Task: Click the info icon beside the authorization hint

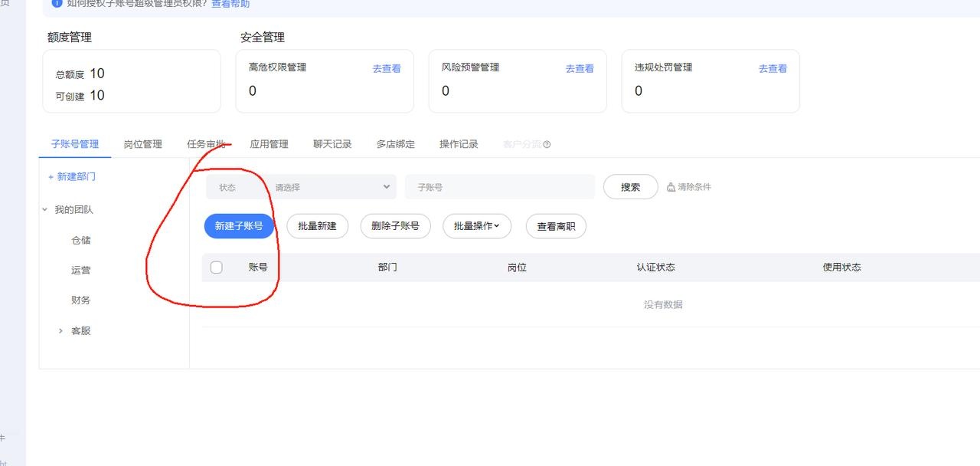Action: tap(57, 4)
